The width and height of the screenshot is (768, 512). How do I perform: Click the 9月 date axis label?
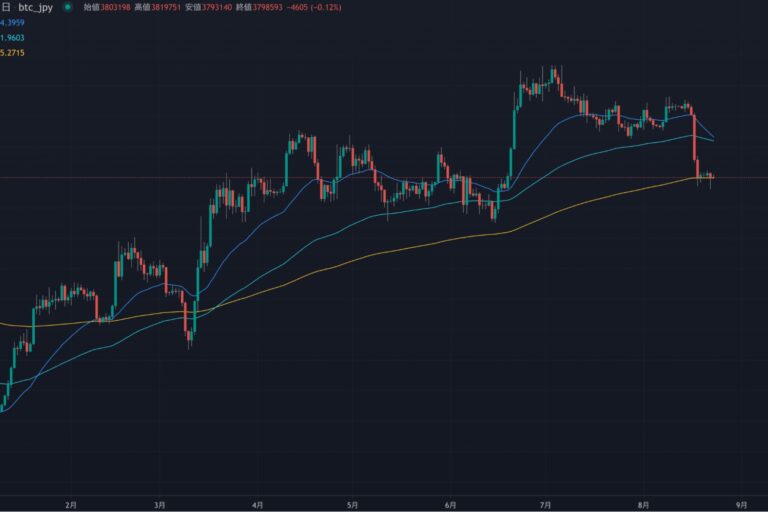[x=742, y=505]
